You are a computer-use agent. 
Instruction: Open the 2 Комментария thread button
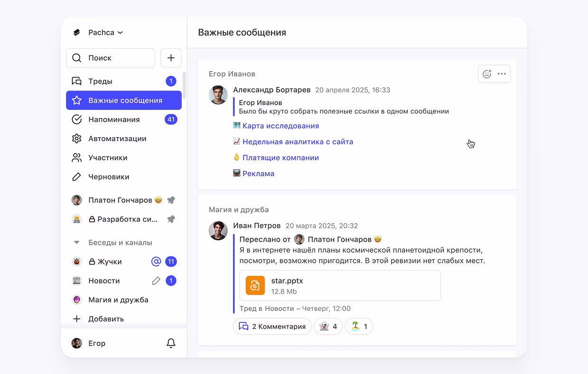pyautogui.click(x=272, y=327)
